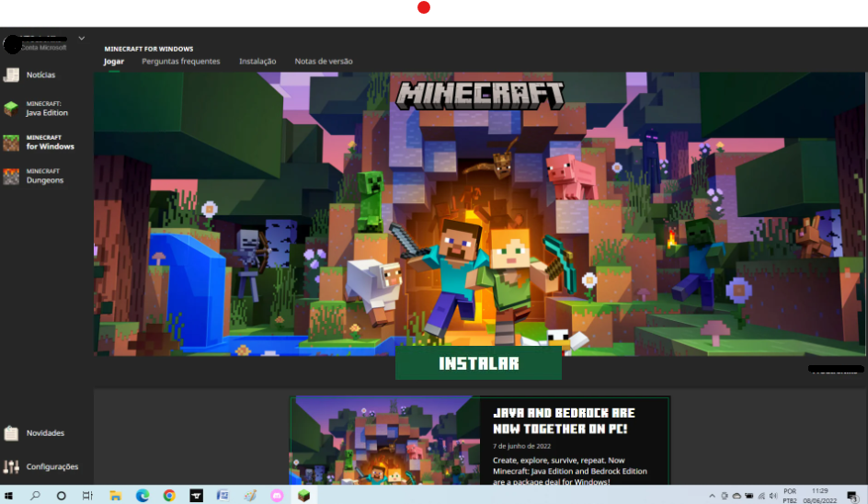Open the Discord taskbar icon

point(277,496)
